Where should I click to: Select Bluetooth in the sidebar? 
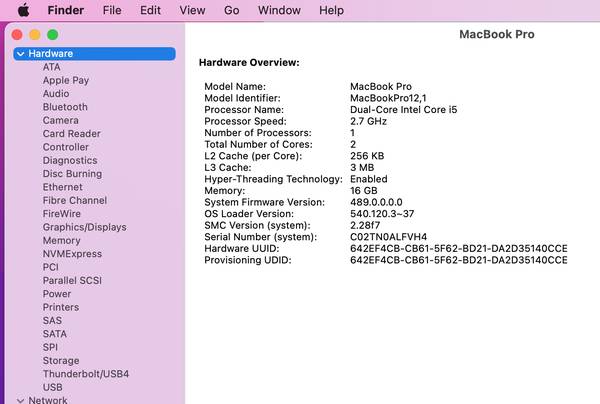(x=65, y=107)
